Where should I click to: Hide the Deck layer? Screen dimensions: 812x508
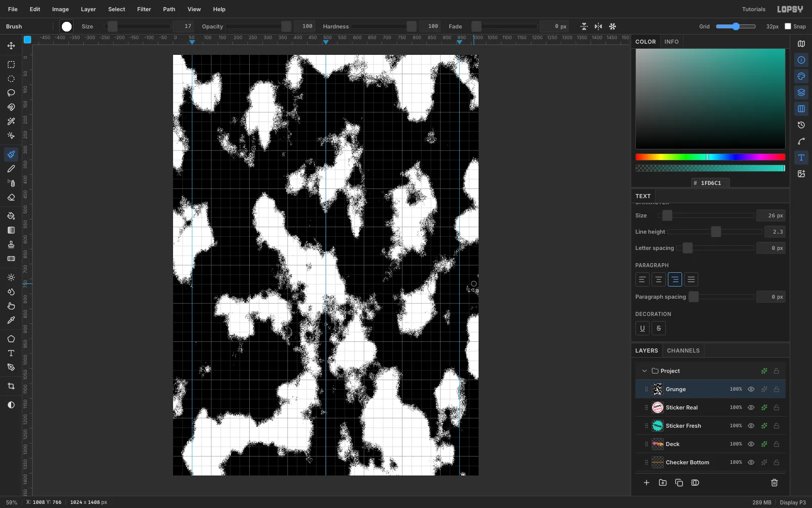click(x=751, y=444)
